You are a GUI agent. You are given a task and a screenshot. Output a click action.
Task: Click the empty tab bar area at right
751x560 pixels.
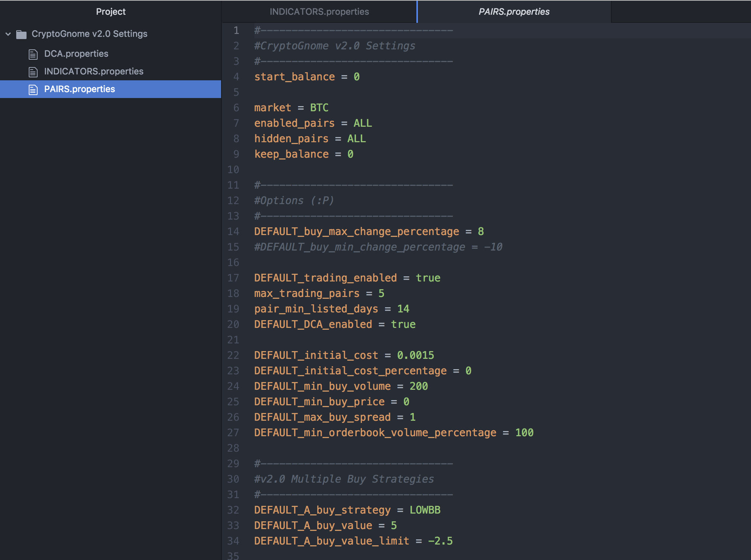point(680,12)
